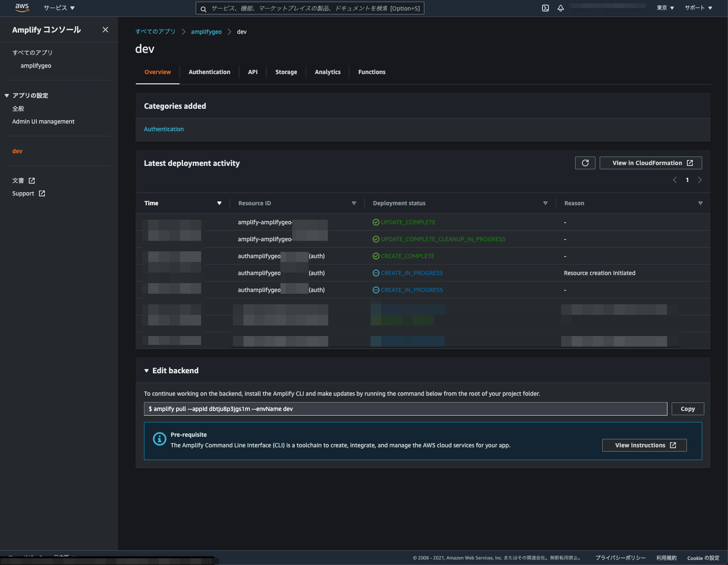Switch to the API tab
728x565 pixels.
(253, 72)
